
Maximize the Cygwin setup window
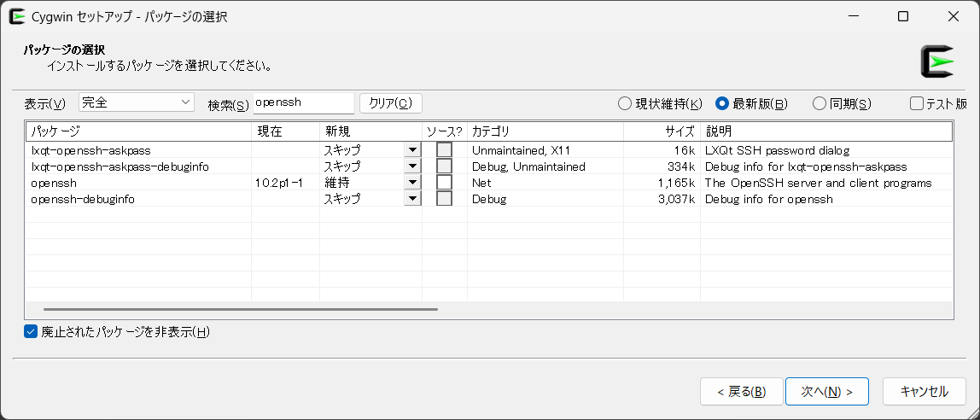[903, 17]
